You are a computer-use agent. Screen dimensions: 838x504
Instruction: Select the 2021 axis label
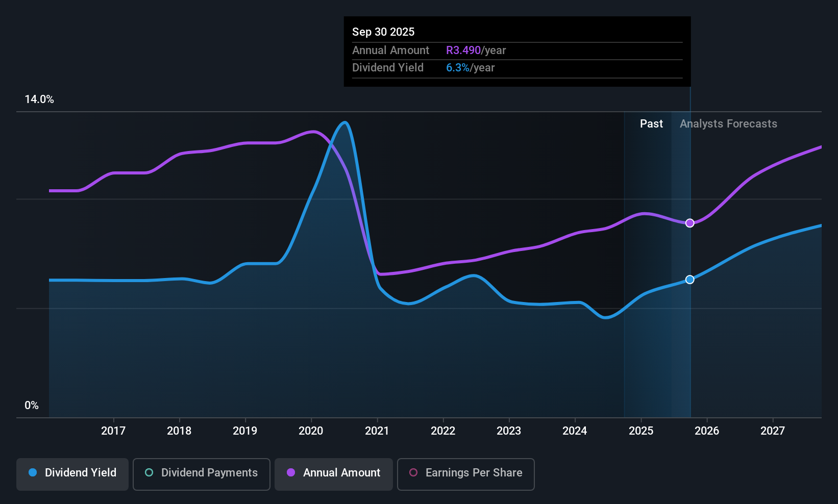377,431
